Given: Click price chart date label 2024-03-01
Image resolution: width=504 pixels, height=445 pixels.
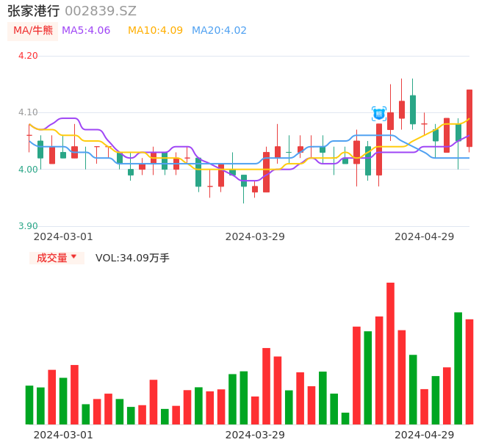Looking at the screenshot, I should (x=63, y=236).
